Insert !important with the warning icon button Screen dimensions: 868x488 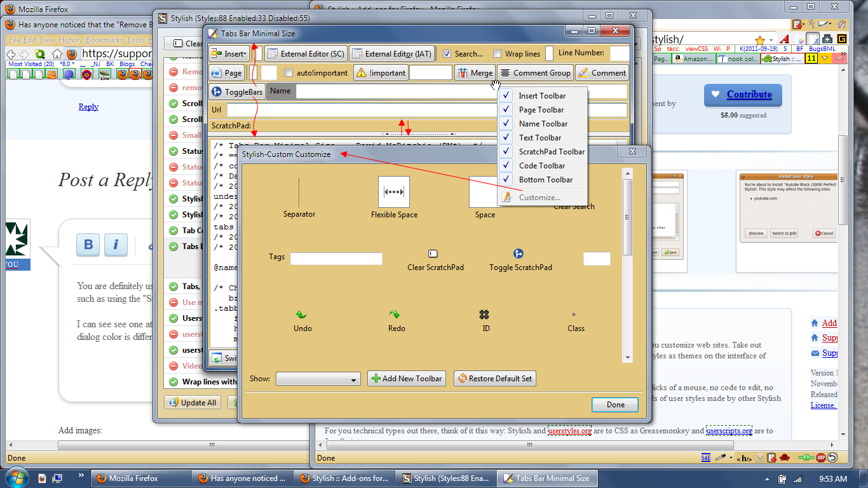(x=380, y=73)
